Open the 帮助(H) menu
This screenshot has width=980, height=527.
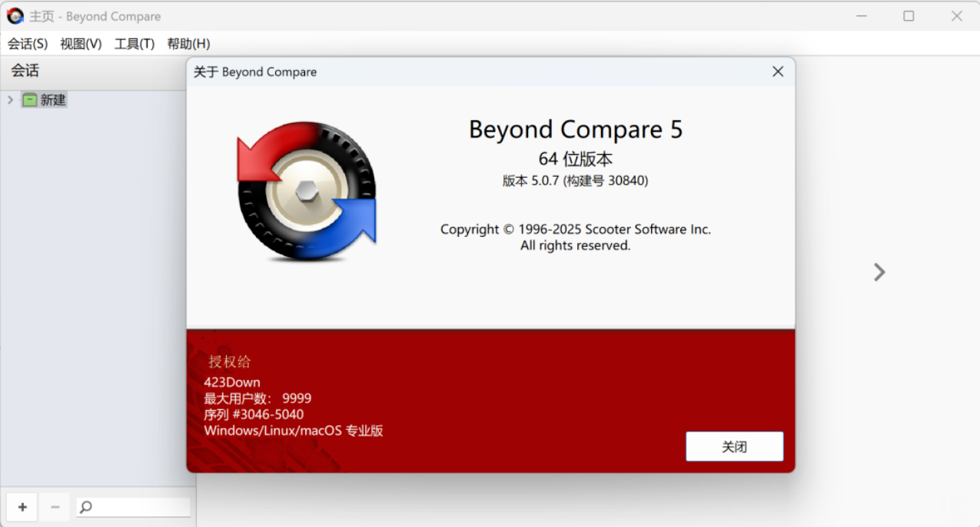pyautogui.click(x=188, y=44)
